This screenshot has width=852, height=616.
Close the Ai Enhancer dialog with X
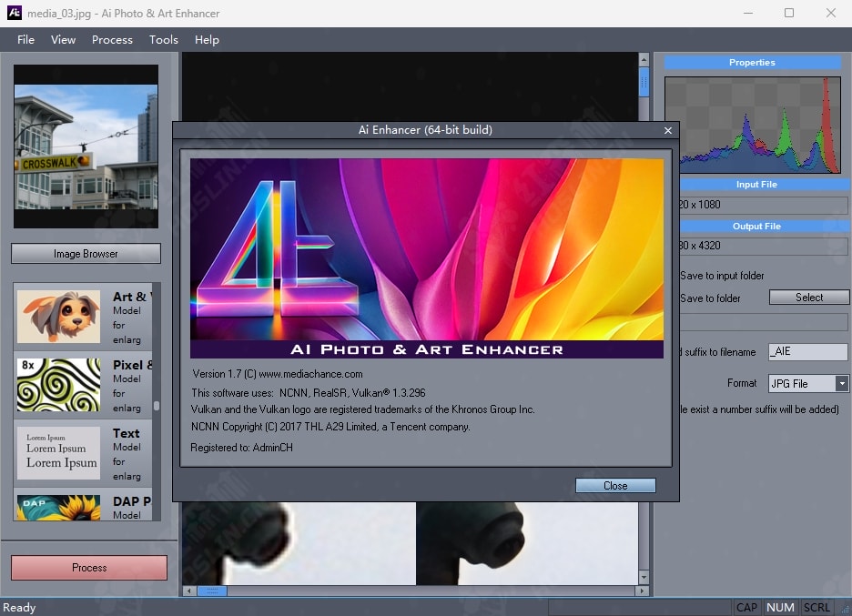(668, 130)
